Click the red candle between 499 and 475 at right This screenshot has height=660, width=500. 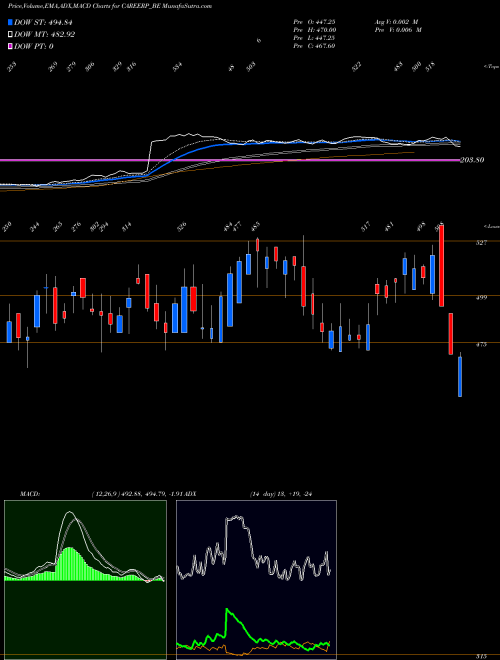pos(450,333)
